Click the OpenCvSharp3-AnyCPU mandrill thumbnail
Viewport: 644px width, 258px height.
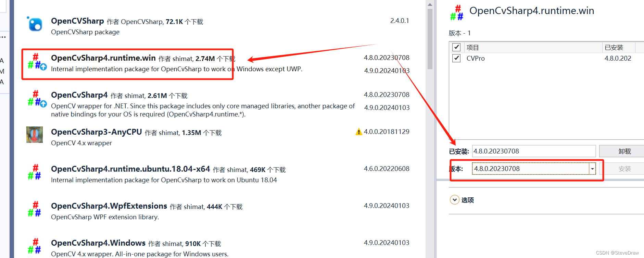(35, 135)
